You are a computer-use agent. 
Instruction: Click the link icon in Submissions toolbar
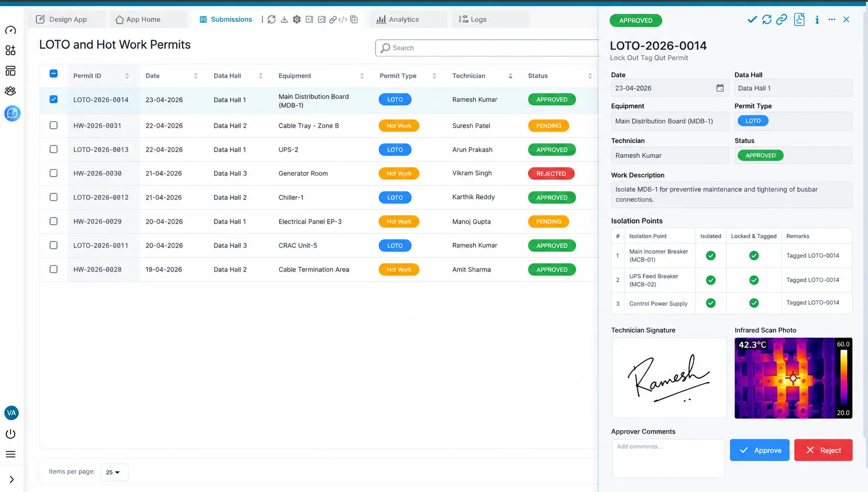pyautogui.click(x=332, y=19)
